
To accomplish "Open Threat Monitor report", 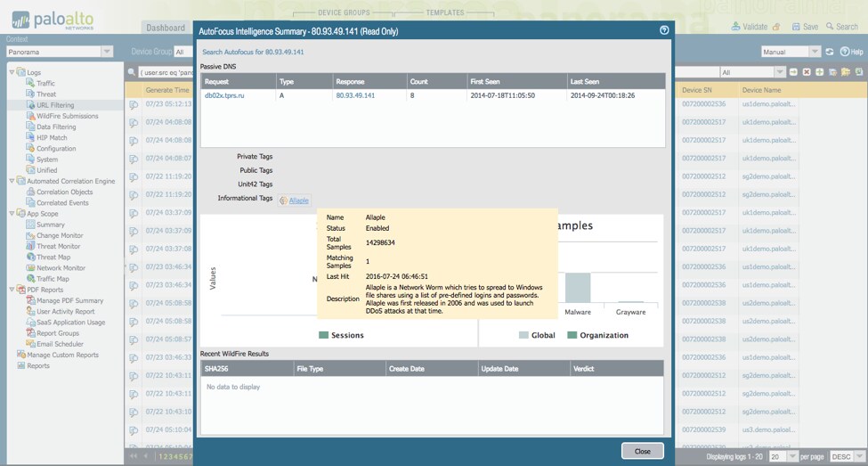I will 58,246.
